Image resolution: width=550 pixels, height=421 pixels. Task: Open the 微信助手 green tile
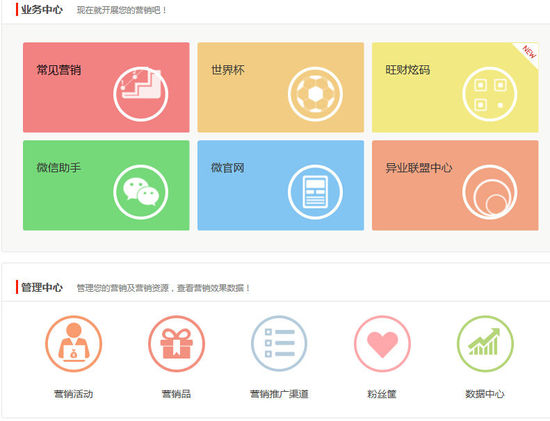click(x=106, y=185)
